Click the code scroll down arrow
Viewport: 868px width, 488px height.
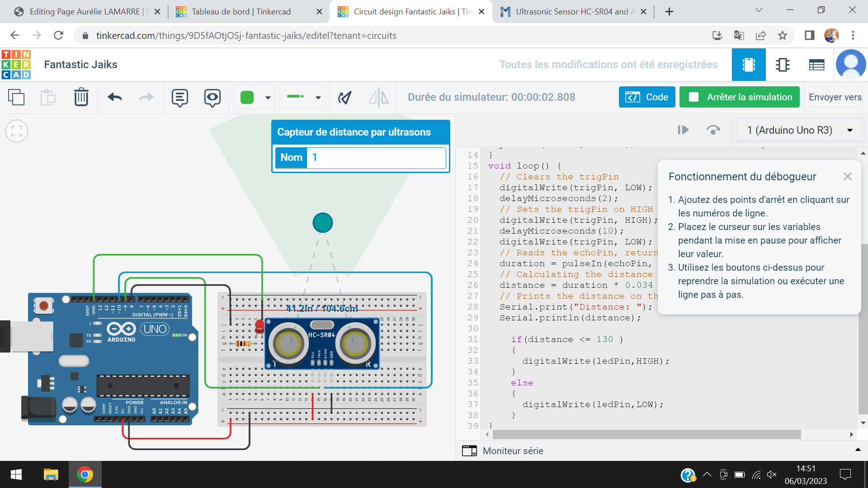point(863,423)
